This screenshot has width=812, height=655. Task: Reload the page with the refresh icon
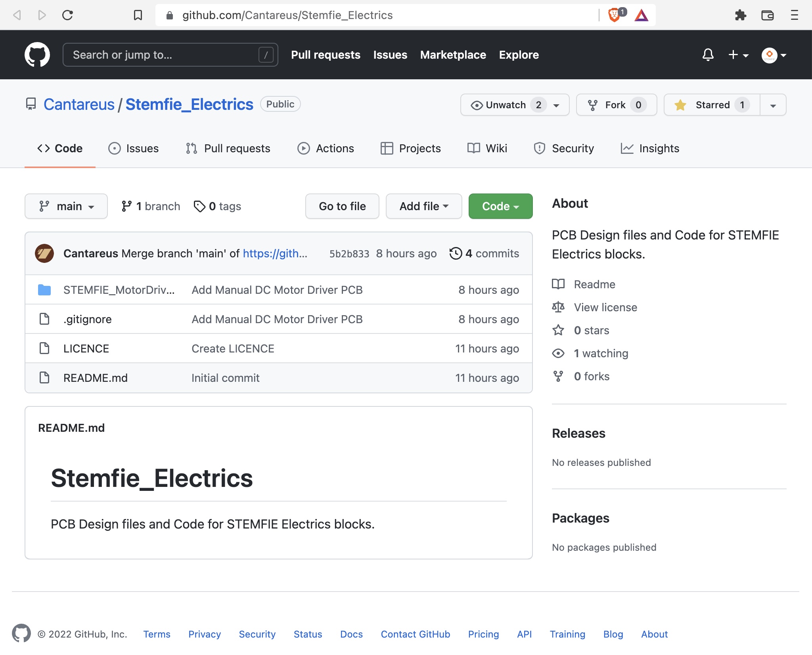point(67,15)
